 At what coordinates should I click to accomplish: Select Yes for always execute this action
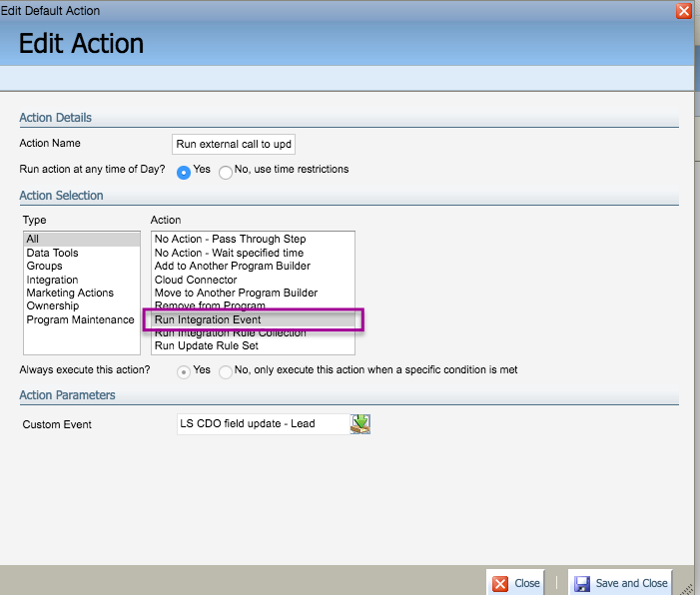(184, 371)
